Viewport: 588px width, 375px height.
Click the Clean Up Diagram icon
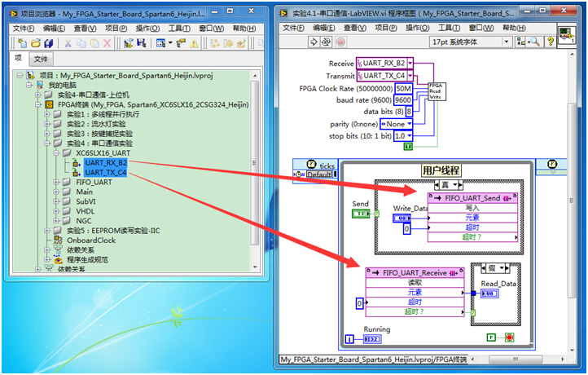pyautogui.click(x=521, y=42)
